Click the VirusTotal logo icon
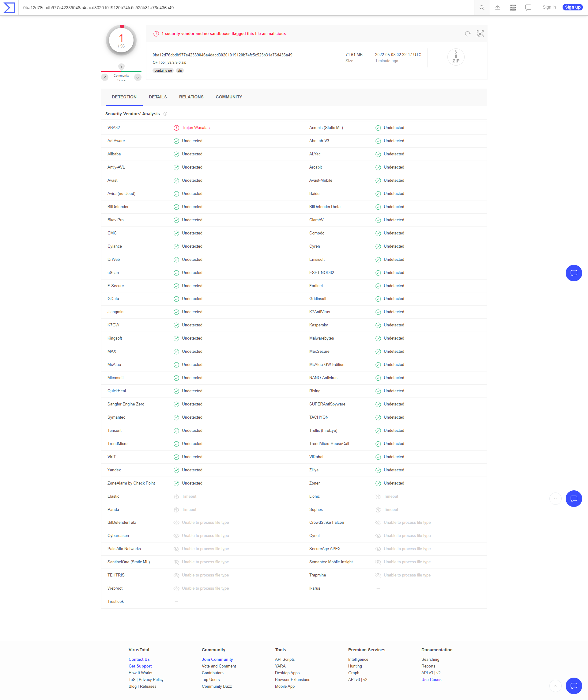 tap(9, 8)
